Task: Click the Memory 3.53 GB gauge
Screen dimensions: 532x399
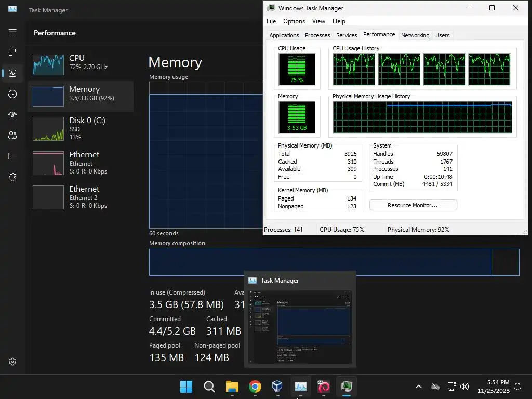Action: 297,117
